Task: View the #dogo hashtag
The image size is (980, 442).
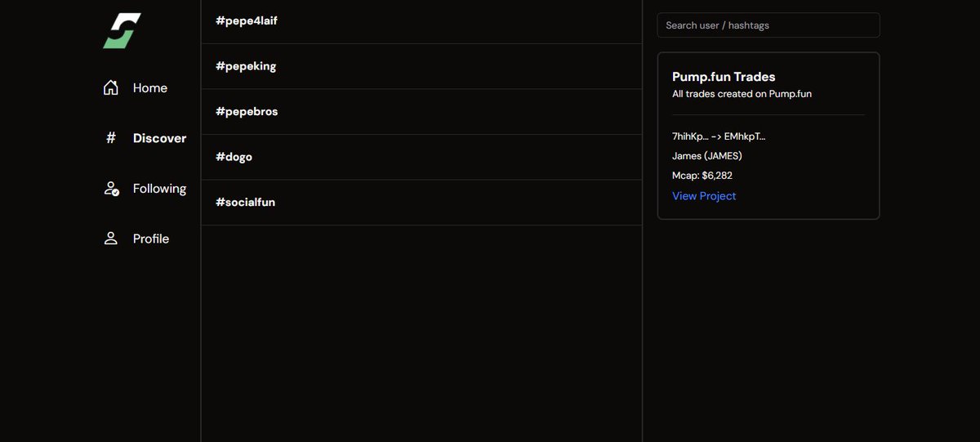Action: tap(421, 157)
